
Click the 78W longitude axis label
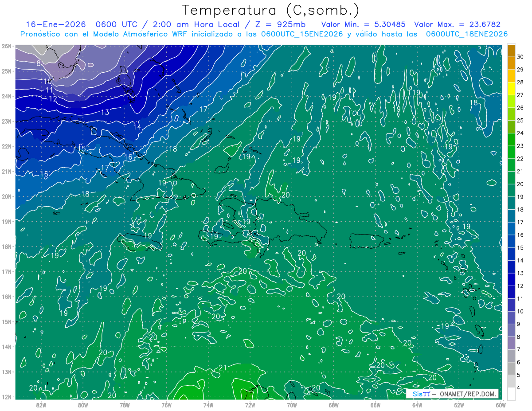[125, 405]
